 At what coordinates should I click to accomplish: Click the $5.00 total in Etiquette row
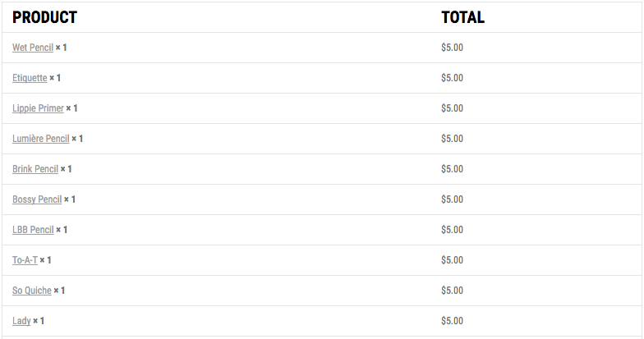click(452, 78)
